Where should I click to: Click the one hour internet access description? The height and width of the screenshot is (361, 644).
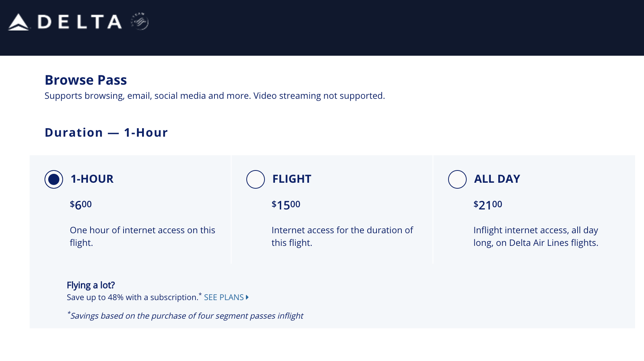tap(142, 236)
